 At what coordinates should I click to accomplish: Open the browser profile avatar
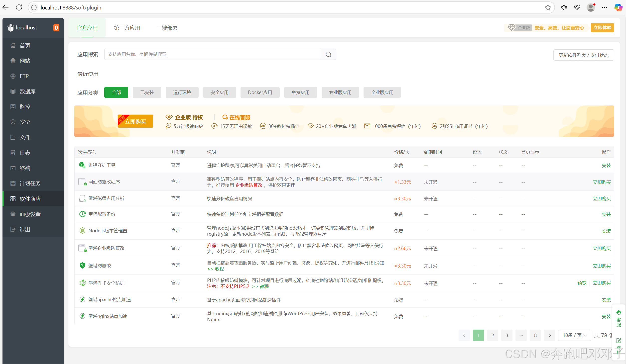pyautogui.click(x=591, y=7)
